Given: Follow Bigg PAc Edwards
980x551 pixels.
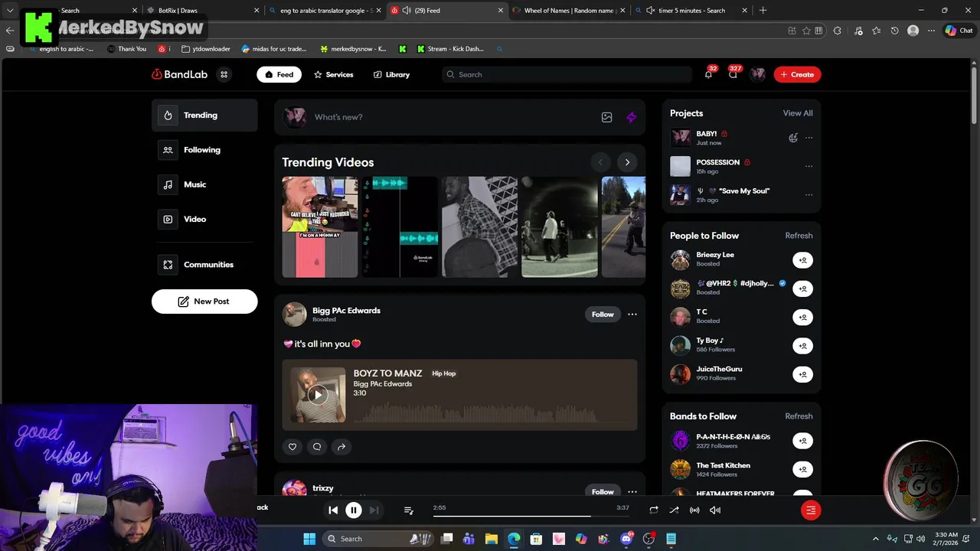Looking at the screenshot, I should click(603, 314).
